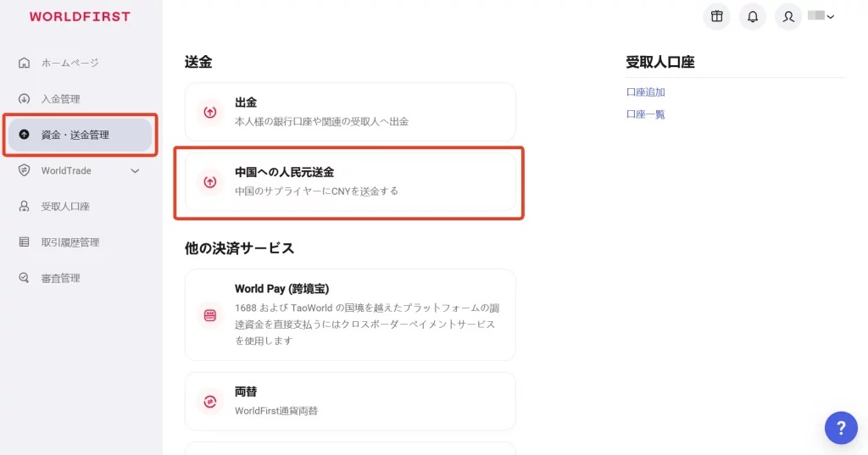Click the red arrow icon on the 中国への人民元送金 card
The image size is (868, 455).
coord(210,181)
